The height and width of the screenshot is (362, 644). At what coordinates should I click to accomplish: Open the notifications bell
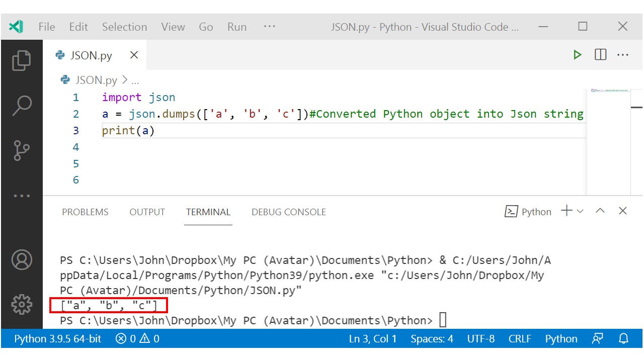623,338
